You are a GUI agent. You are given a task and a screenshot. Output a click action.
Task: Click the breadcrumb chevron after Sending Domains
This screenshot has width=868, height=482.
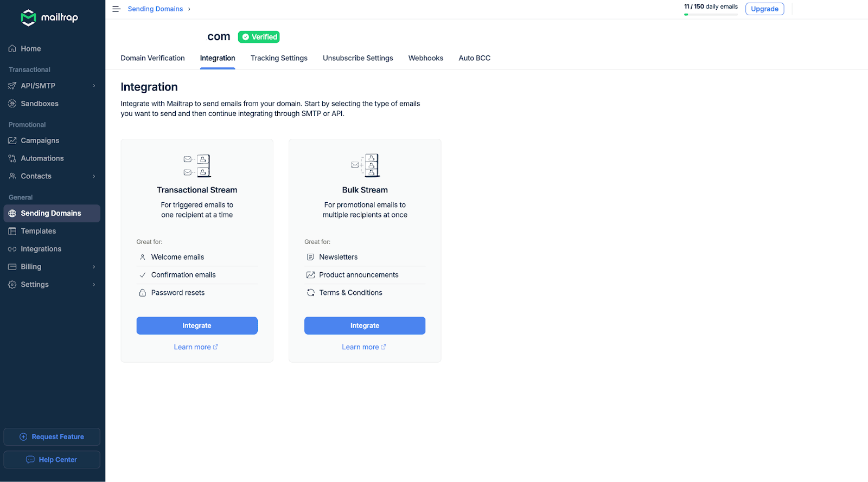(x=189, y=9)
